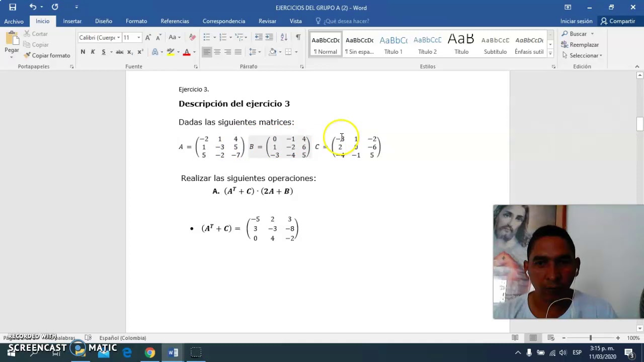Switch to the Revisar tab
Image resolution: width=644 pixels, height=362 pixels.
pos(267,21)
